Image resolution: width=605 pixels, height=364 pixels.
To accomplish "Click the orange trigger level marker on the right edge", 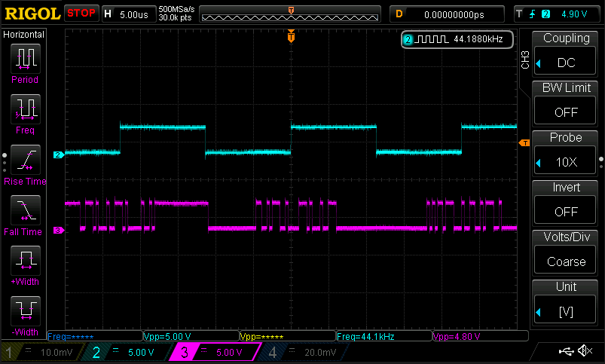I will click(x=524, y=143).
